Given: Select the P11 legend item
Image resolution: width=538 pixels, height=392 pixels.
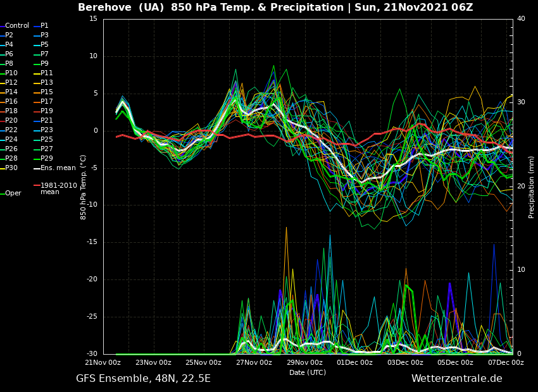Looking at the screenshot, I should (x=47, y=73).
